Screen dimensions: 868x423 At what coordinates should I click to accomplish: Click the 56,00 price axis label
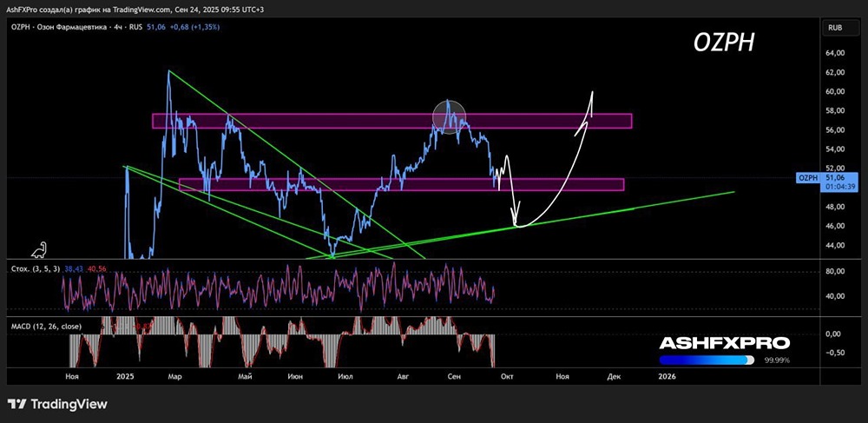834,130
